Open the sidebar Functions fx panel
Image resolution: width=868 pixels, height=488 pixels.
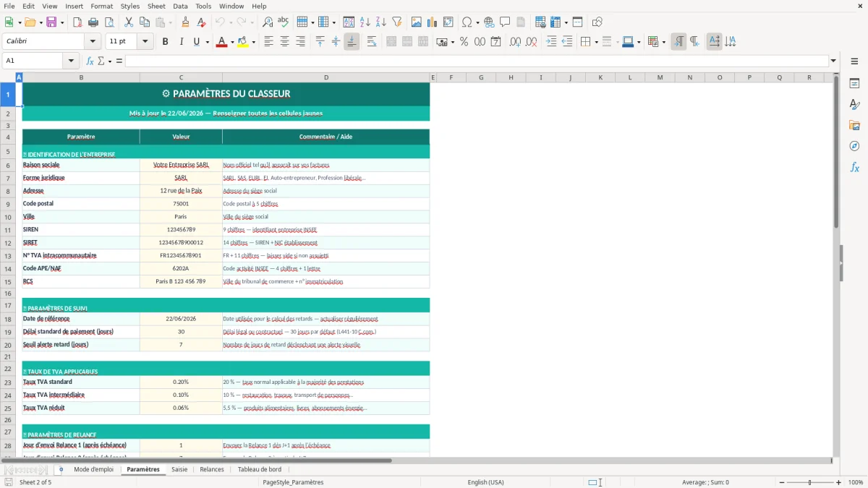click(x=854, y=167)
